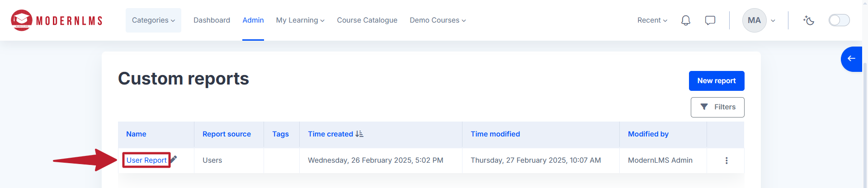Click the ModernLMS logo
This screenshot has width=868, height=188.
point(57,20)
